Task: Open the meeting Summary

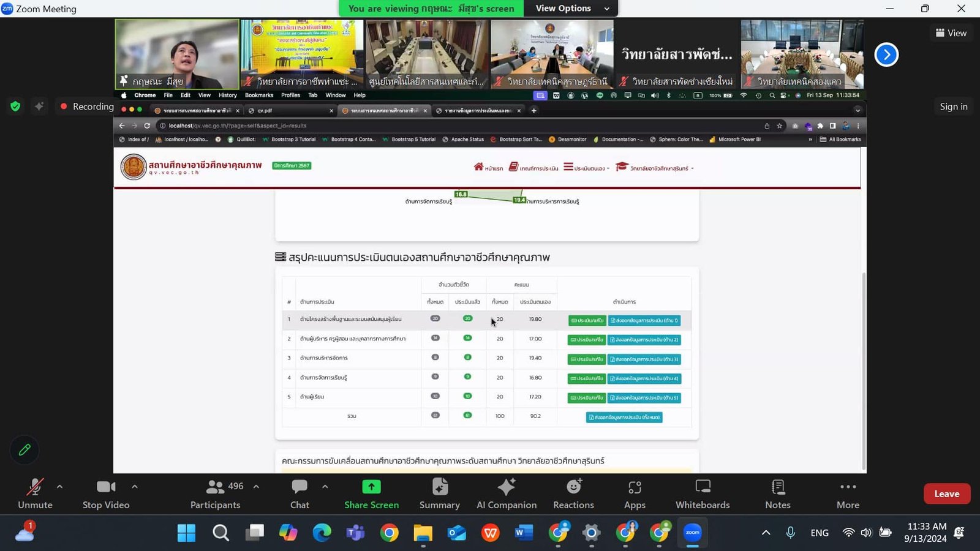Action: tap(439, 493)
